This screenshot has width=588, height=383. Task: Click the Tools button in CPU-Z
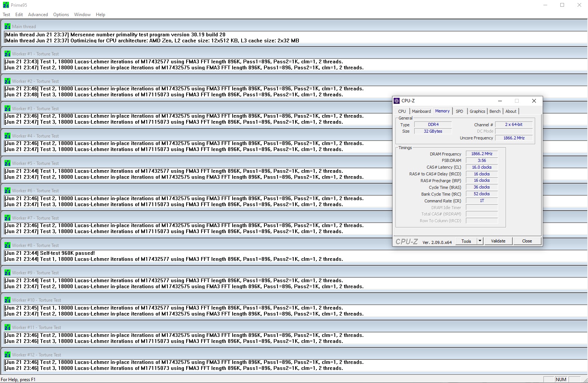point(466,241)
